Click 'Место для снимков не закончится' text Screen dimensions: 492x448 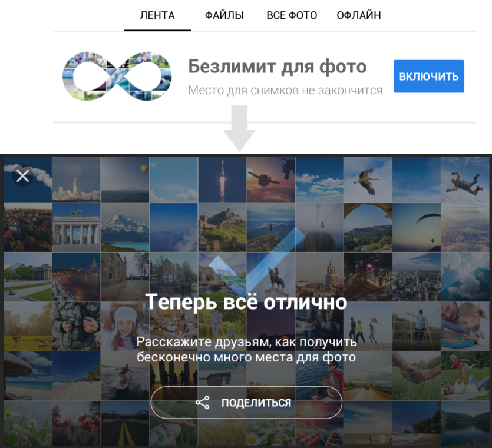tap(285, 90)
